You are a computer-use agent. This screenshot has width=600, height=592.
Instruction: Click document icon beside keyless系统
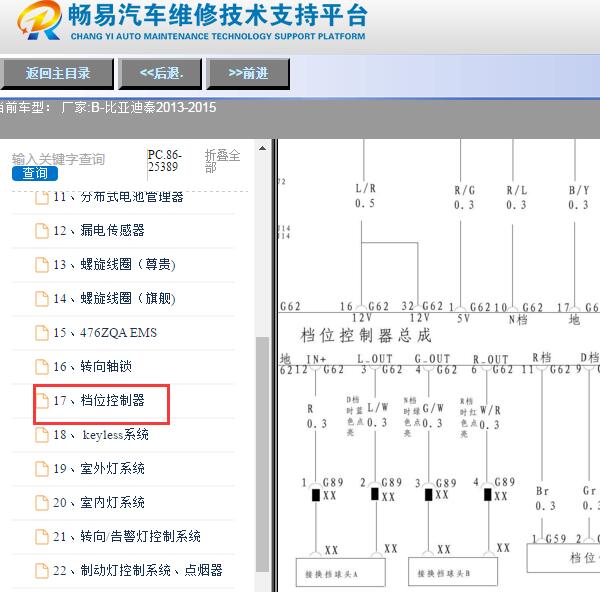(x=42, y=435)
